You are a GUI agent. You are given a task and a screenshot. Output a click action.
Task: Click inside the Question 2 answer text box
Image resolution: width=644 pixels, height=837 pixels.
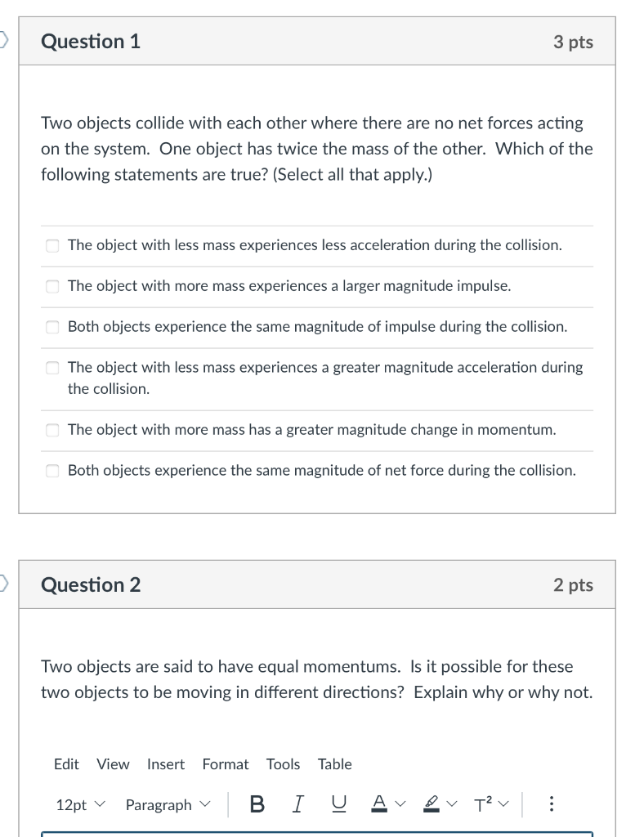[319, 834]
